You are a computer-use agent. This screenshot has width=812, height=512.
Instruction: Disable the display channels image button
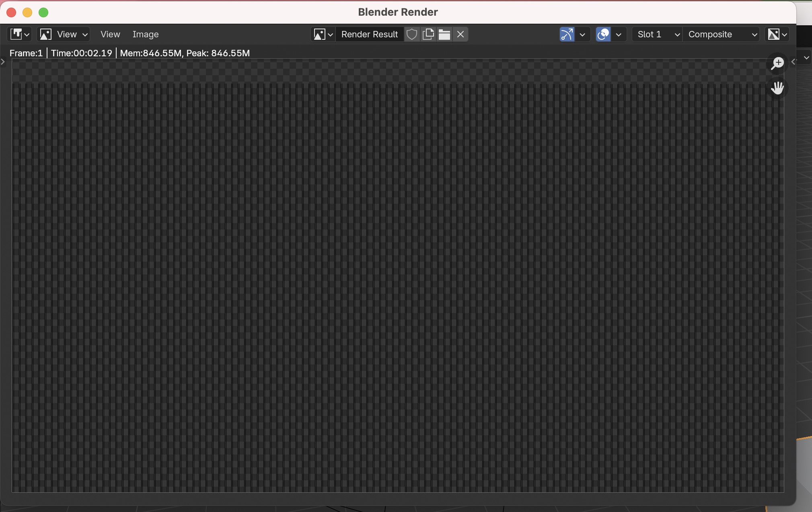[x=774, y=35]
